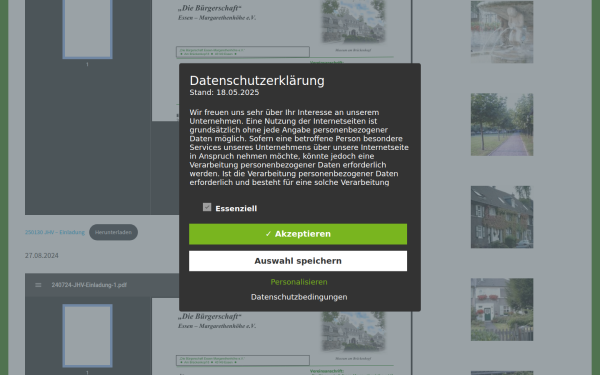The image size is (600, 375).
Task: Select page 1 thumbnail in the upper PDF viewer
Action: click(x=87, y=29)
